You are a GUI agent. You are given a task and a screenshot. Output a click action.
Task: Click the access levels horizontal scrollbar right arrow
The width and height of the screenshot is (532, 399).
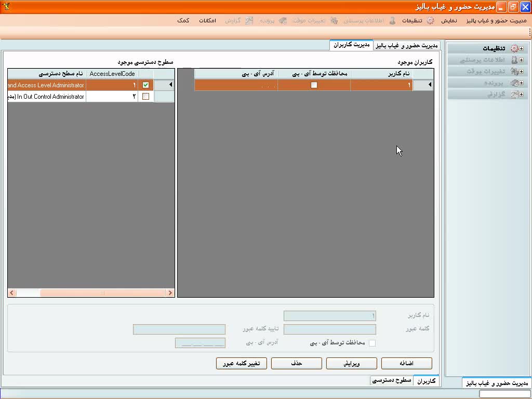170,293
